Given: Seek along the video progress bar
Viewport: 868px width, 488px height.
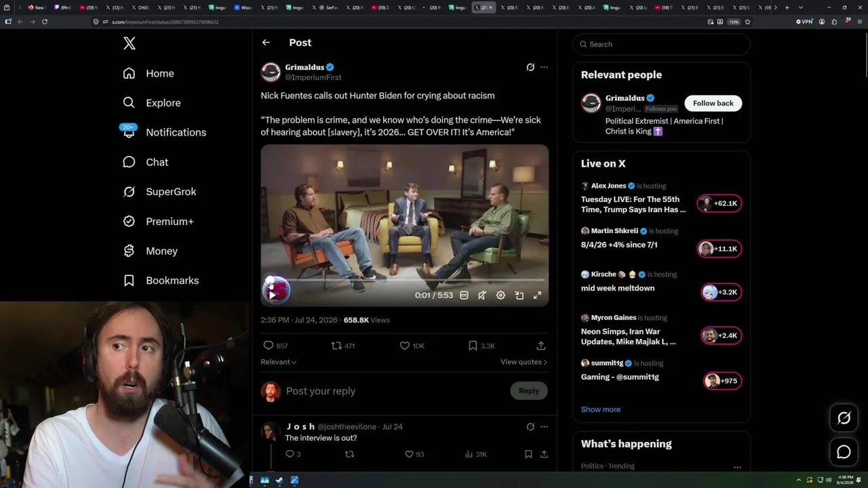Looking at the screenshot, I should point(405,280).
